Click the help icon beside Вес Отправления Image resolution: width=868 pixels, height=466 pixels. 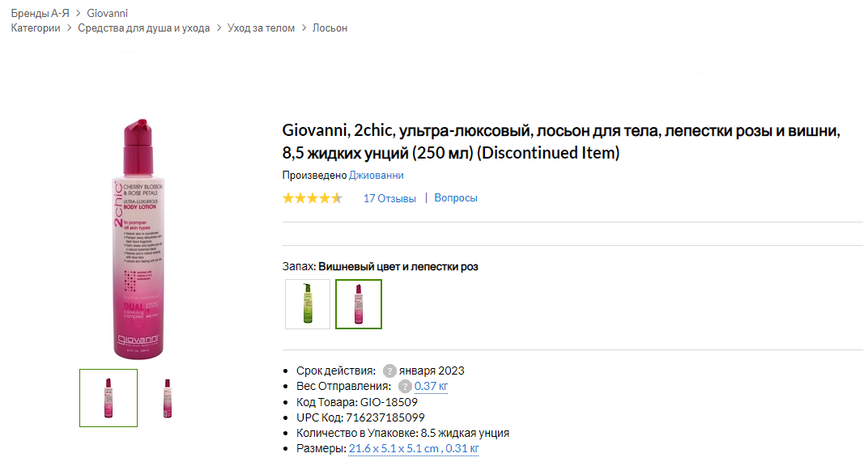pos(405,387)
